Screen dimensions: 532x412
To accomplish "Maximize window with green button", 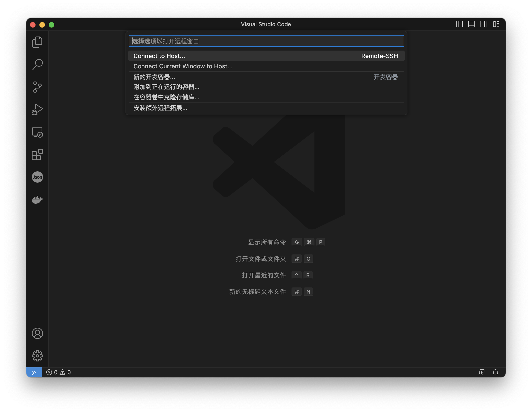I will click(52, 25).
